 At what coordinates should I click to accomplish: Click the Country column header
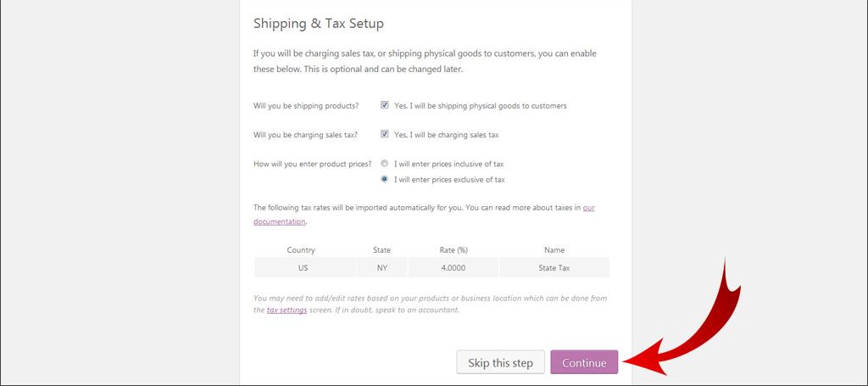301,250
